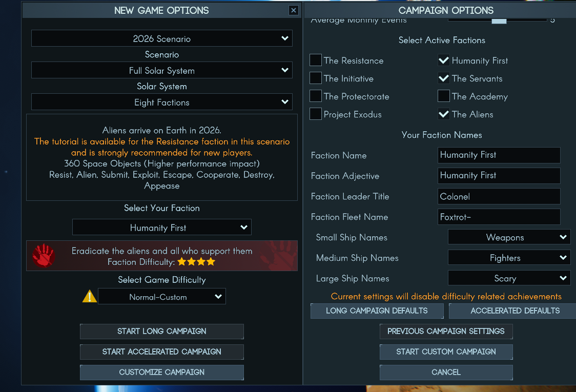Expand the Full Solar System dropdown
The image size is (576, 392).
coord(161,70)
